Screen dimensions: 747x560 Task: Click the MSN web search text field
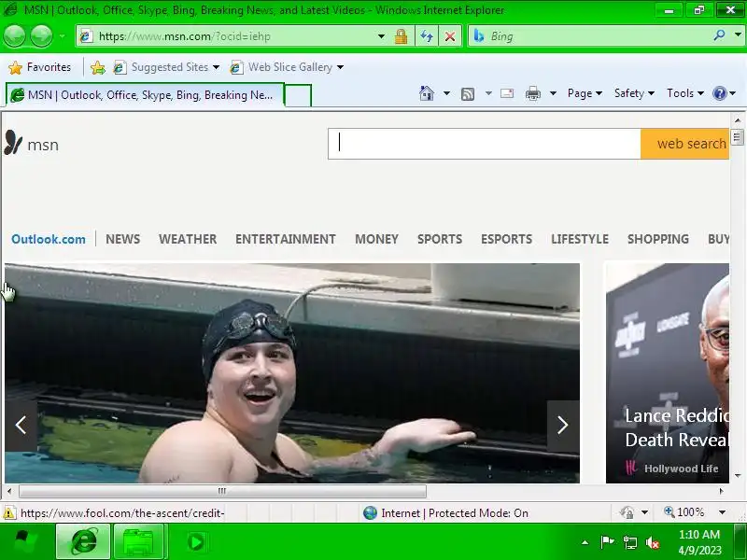coord(484,144)
